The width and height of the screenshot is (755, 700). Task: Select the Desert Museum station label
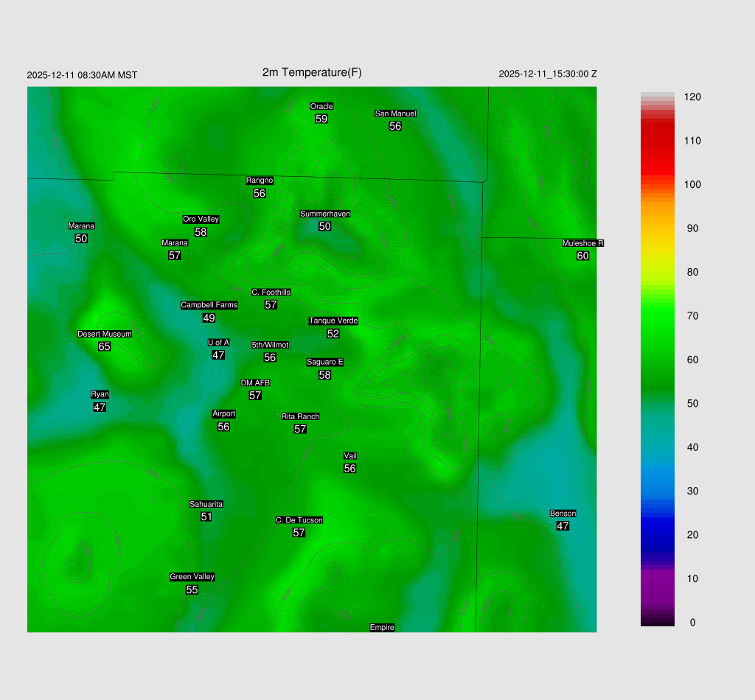click(105, 334)
